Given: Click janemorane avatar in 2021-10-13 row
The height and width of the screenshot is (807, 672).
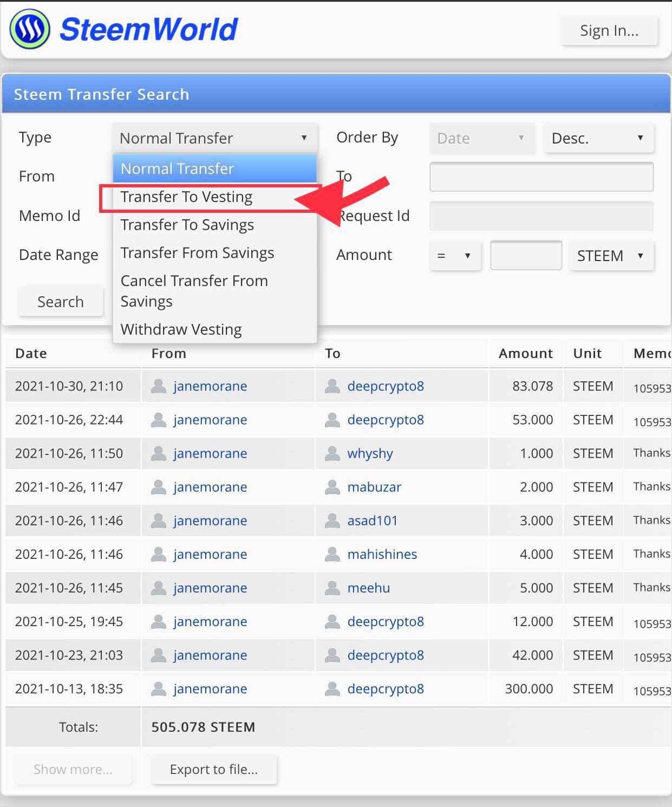Looking at the screenshot, I should click(x=158, y=689).
